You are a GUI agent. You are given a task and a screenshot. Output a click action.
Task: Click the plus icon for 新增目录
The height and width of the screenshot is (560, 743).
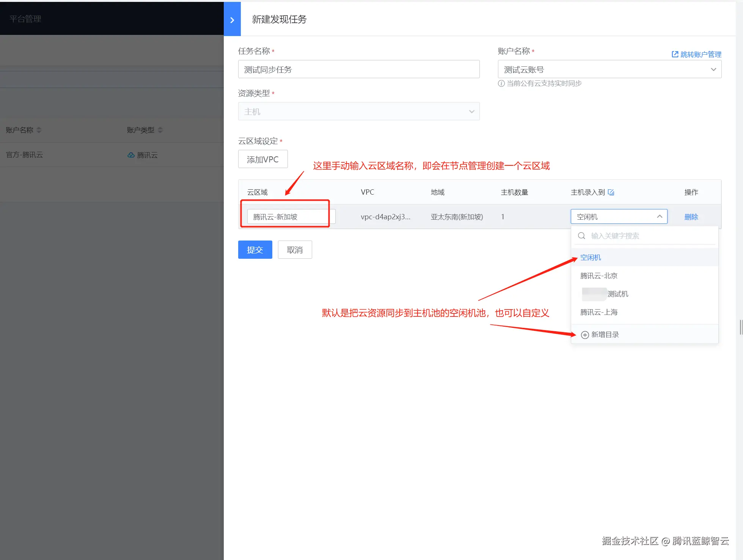(585, 335)
